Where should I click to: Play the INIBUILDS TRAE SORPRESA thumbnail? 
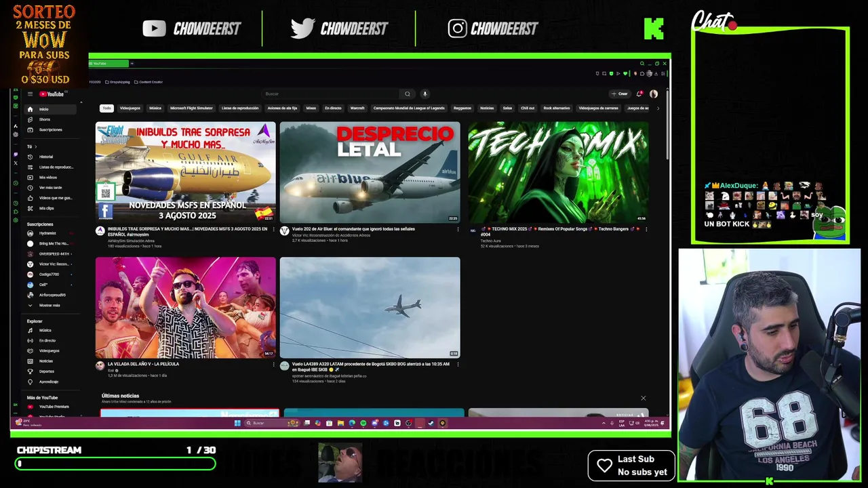click(x=186, y=172)
